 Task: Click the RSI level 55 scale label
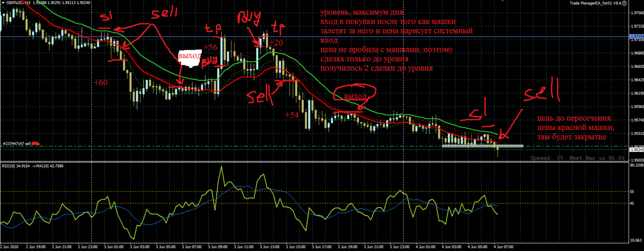[633, 191]
